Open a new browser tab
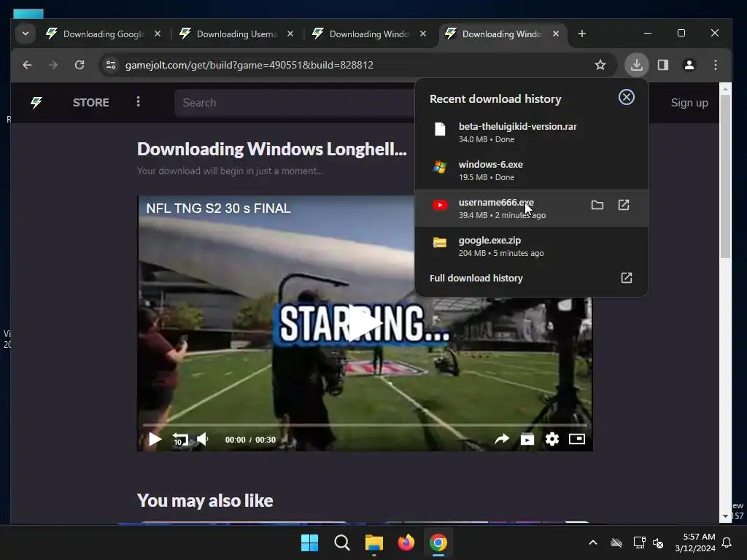This screenshot has width=747, height=560. 581,34
